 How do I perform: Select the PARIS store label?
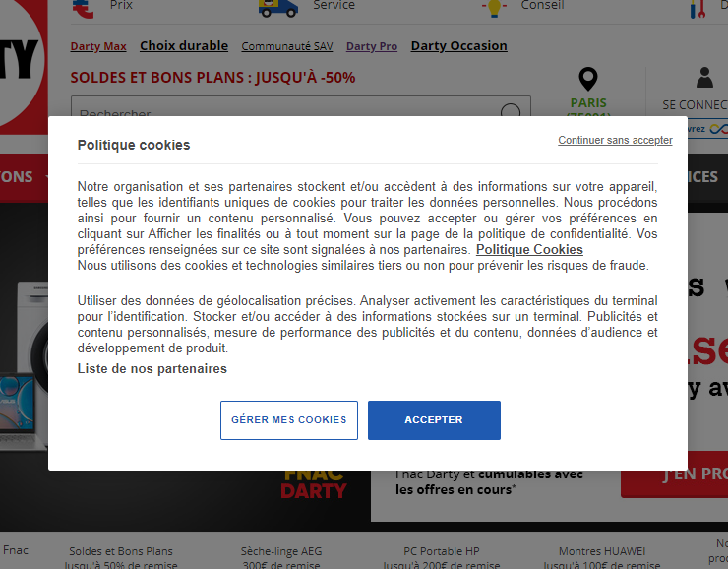[588, 103]
